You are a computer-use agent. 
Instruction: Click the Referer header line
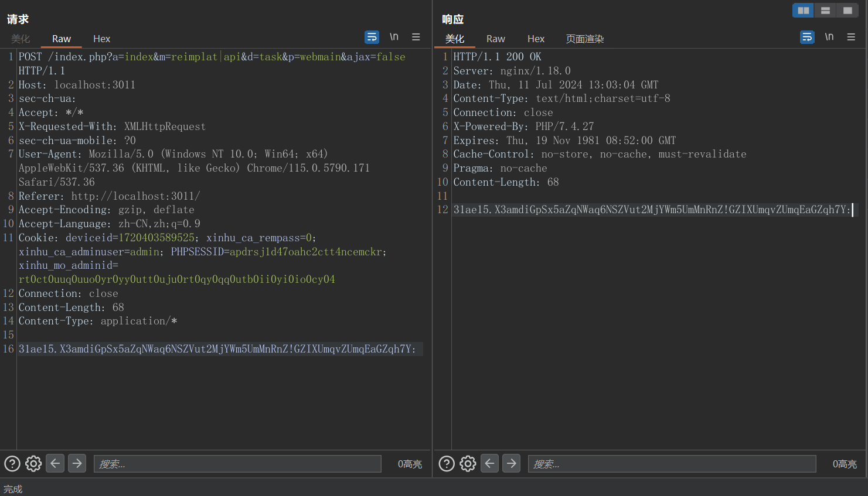click(x=109, y=196)
